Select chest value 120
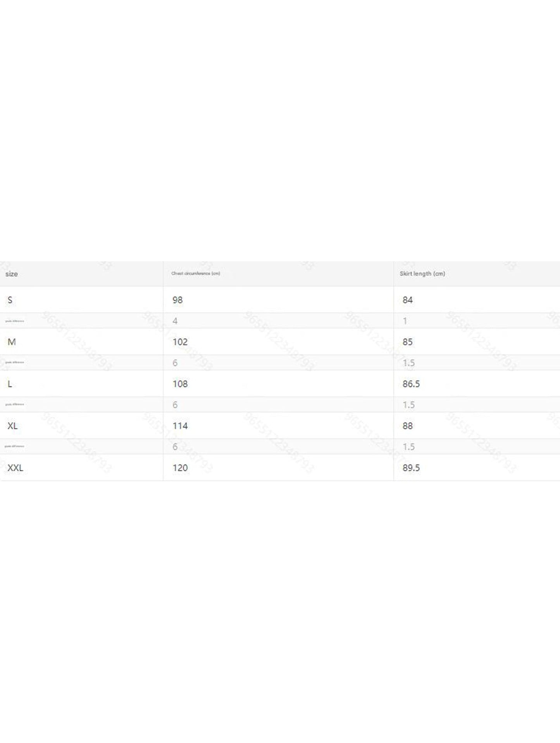Screen dimensions: 560x743 point(180,468)
